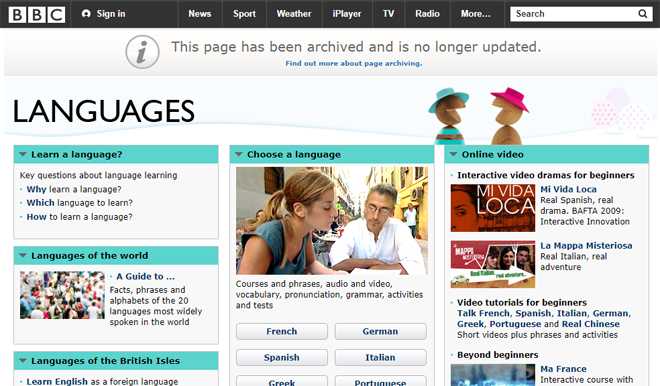This screenshot has width=660, height=386.
Task: Collapse Languages of the world panel
Action: click(23, 256)
